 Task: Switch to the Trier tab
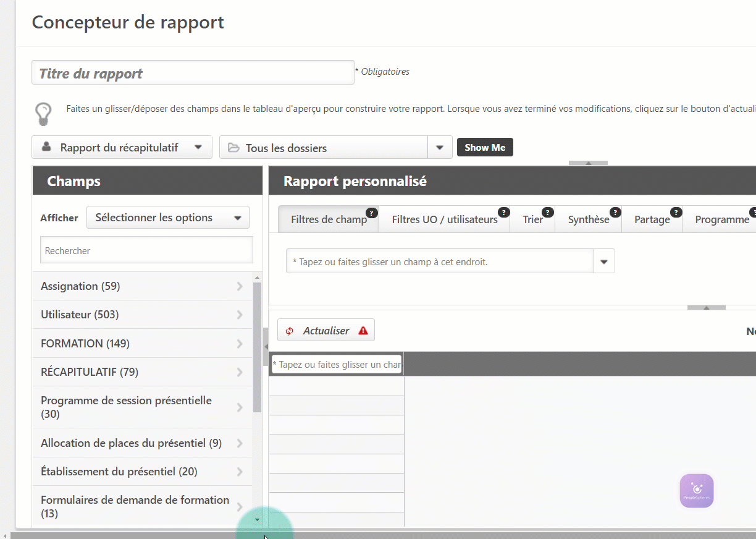coord(533,219)
